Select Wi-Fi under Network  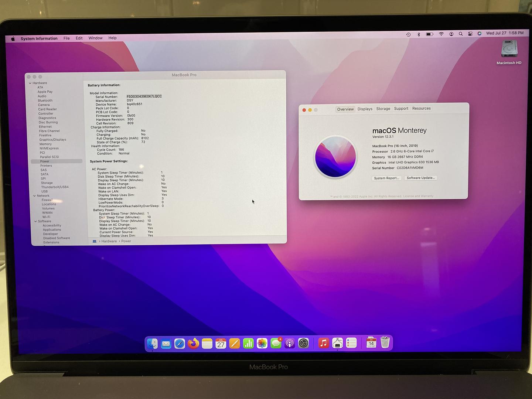[46, 217]
